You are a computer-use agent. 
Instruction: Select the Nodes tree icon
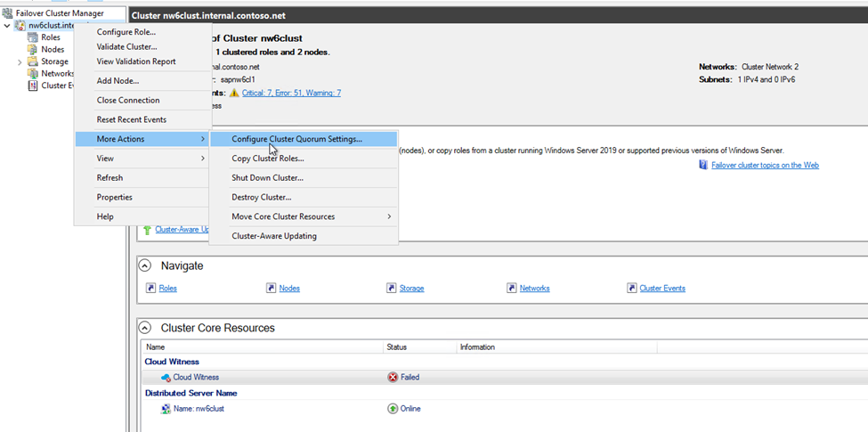tap(33, 49)
